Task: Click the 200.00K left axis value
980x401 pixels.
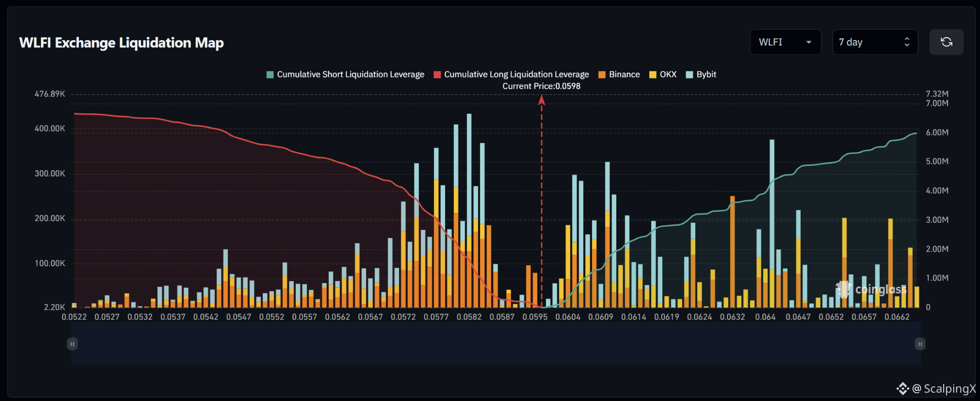Action: (x=50, y=218)
